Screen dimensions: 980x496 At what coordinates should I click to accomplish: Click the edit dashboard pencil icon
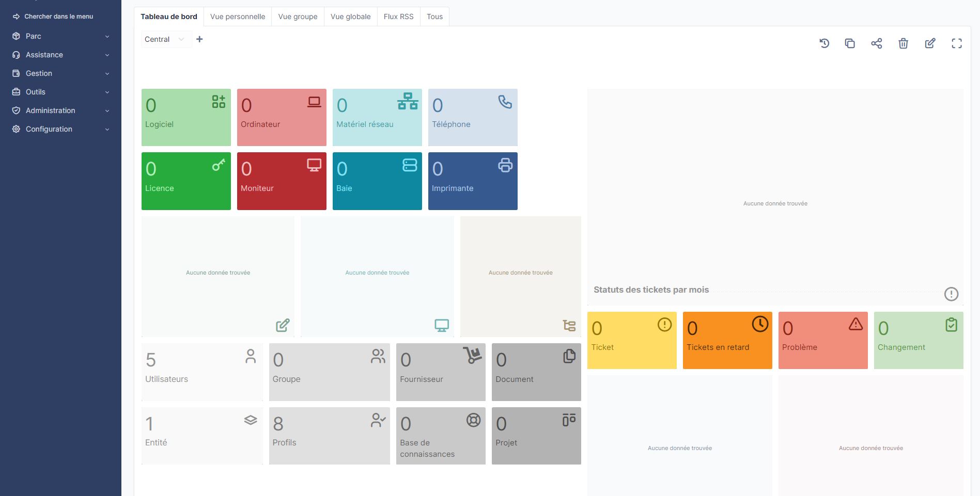930,43
